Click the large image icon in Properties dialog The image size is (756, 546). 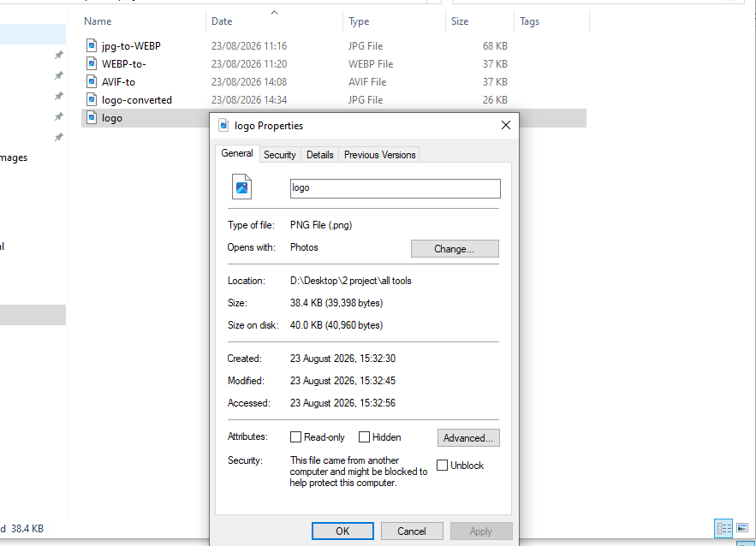242,187
